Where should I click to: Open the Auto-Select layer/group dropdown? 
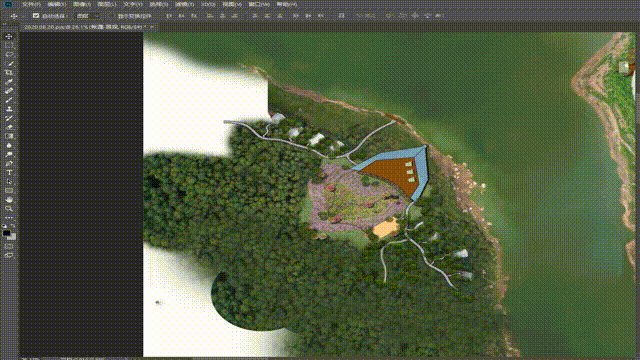(88, 16)
